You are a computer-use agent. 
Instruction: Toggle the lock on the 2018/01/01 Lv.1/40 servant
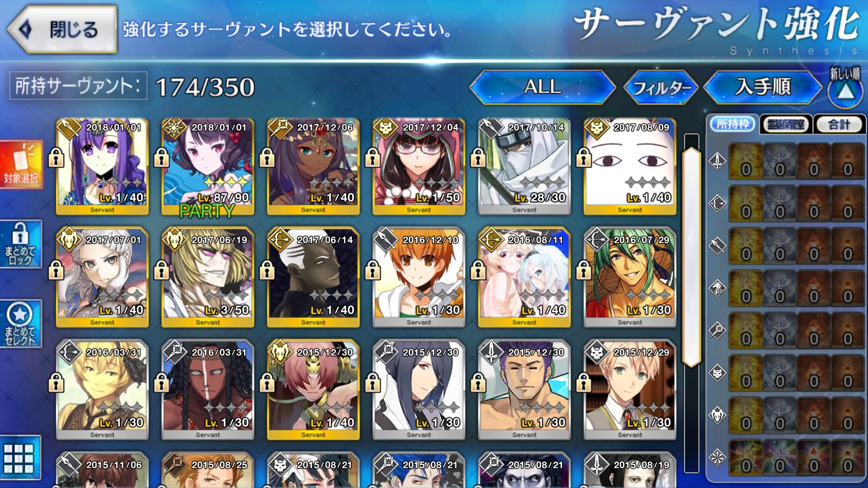56,158
